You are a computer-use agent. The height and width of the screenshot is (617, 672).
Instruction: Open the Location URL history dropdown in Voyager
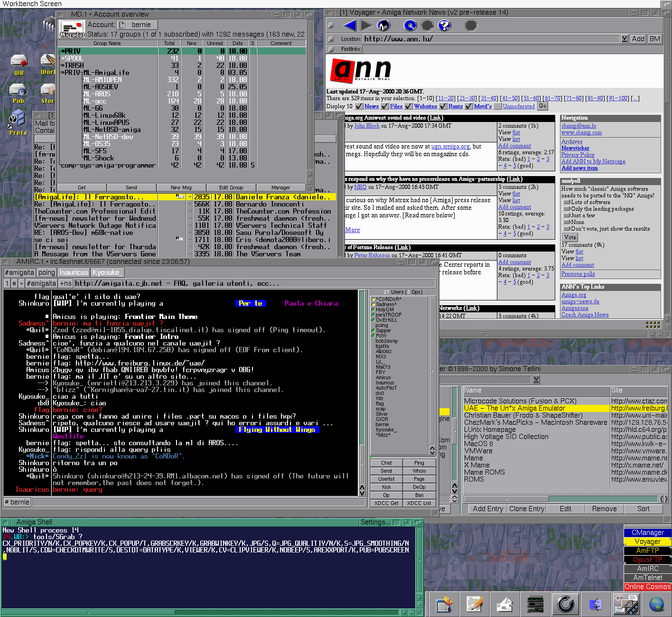pos(625,39)
